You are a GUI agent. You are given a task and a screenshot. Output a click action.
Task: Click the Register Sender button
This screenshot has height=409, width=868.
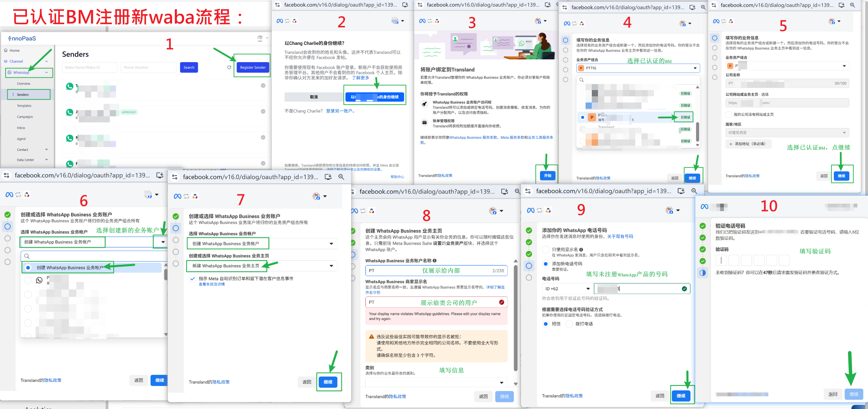253,68
